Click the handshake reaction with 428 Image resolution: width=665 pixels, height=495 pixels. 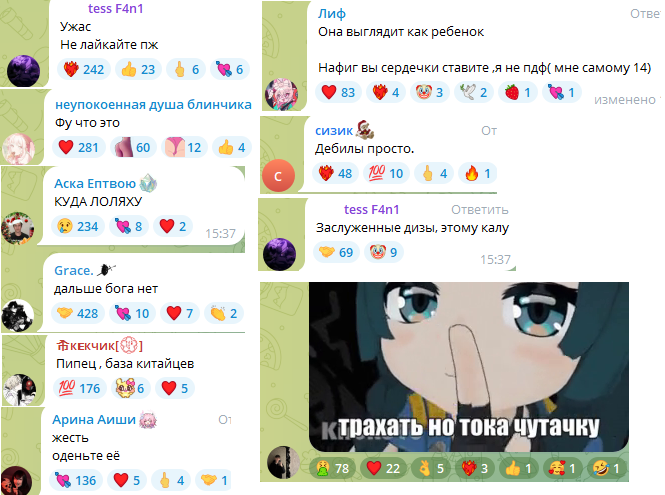pyautogui.click(x=78, y=313)
